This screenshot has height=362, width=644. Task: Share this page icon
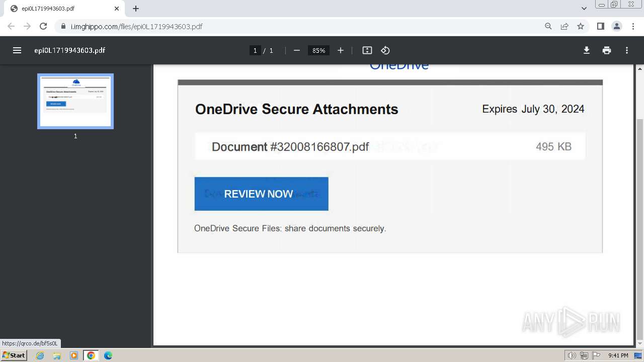tap(565, 26)
